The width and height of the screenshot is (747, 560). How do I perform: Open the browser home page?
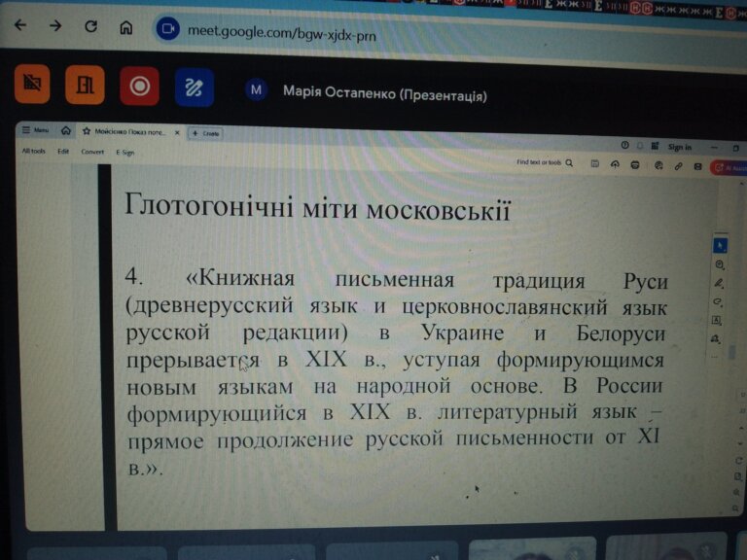click(125, 27)
